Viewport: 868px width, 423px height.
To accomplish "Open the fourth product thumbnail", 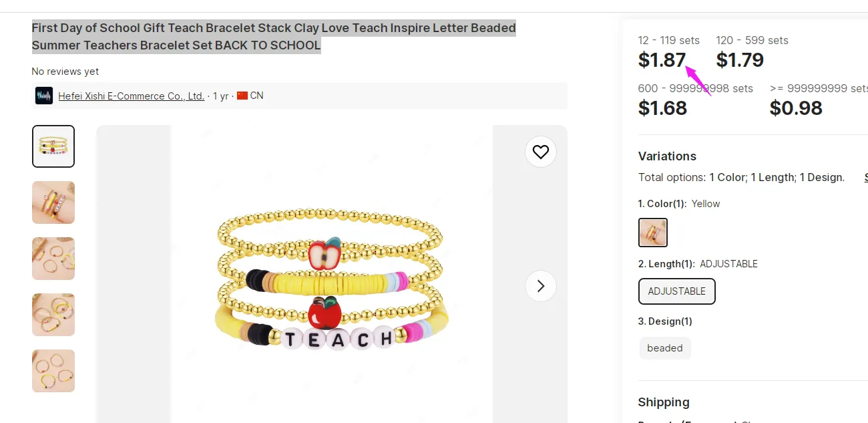I will [53, 315].
